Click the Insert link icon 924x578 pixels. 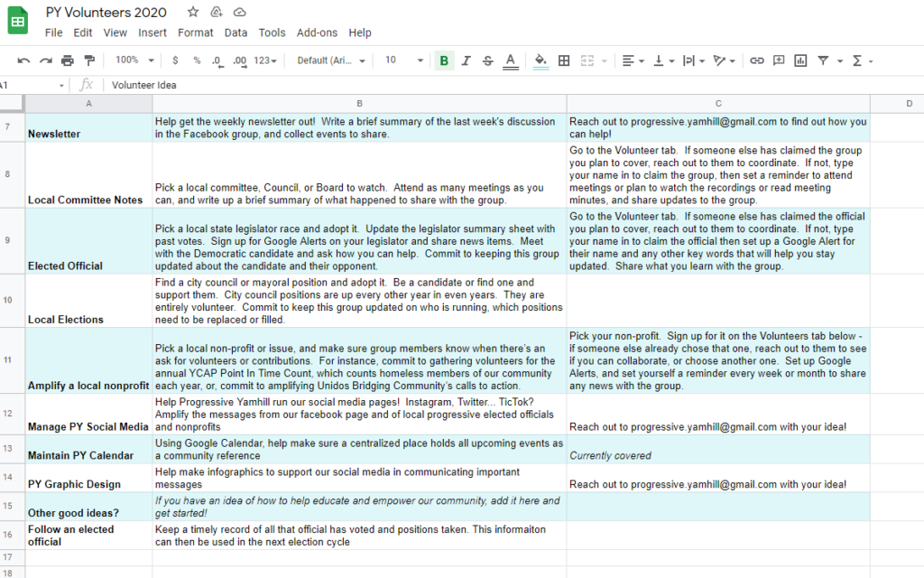coord(757,61)
